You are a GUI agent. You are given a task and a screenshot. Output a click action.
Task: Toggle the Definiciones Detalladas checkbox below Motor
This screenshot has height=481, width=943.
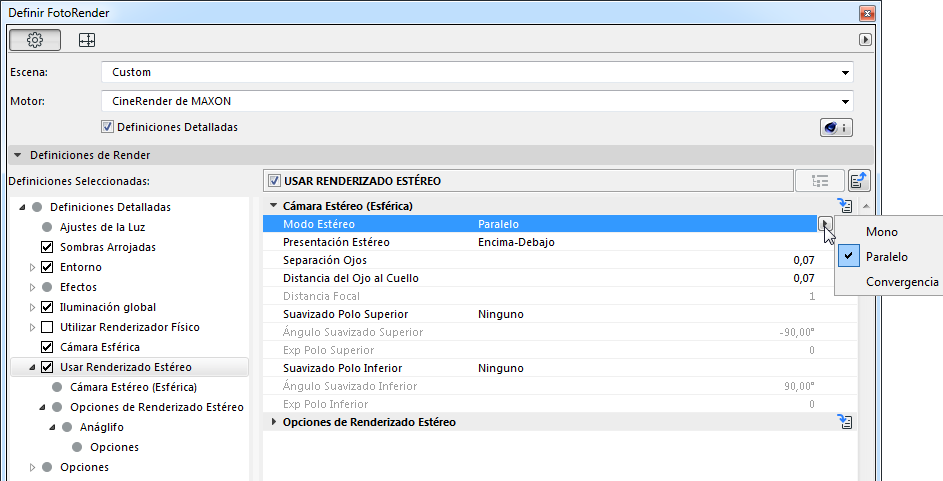tap(108, 127)
